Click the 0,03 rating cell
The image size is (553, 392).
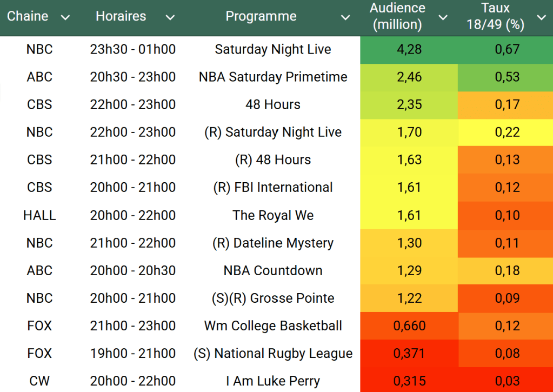click(x=507, y=381)
